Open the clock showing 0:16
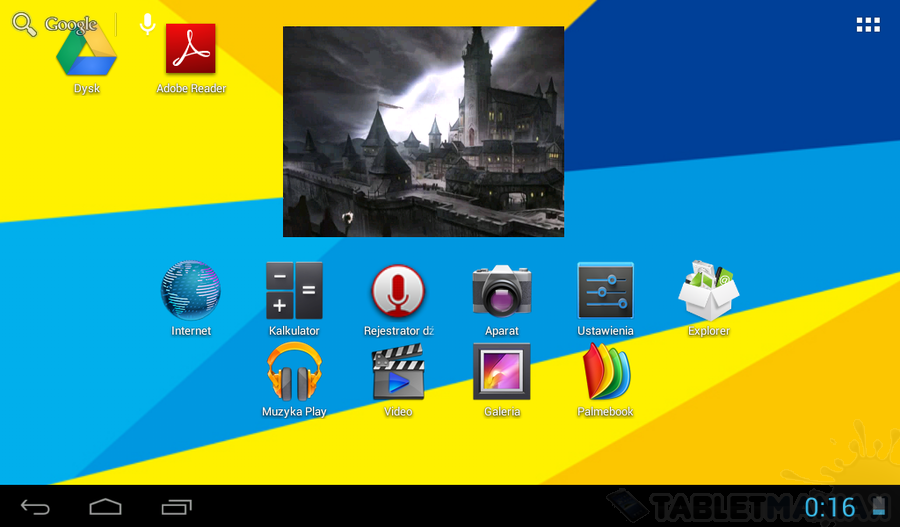This screenshot has width=900, height=527. point(830,507)
